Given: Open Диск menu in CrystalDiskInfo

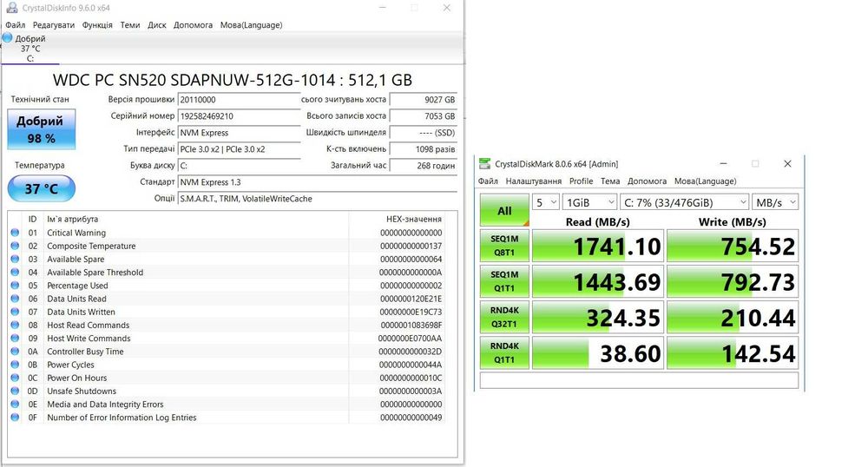Looking at the screenshot, I should (157, 25).
